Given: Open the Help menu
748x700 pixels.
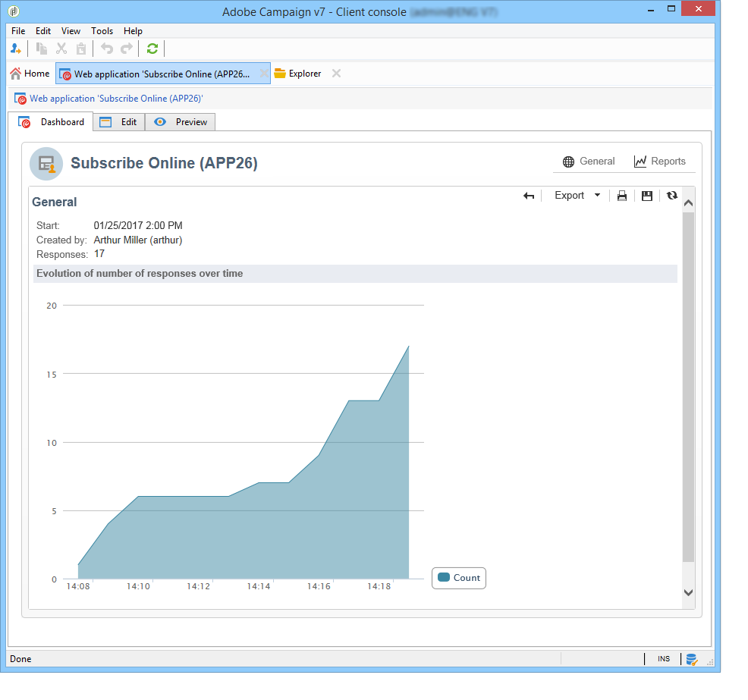Looking at the screenshot, I should (x=133, y=31).
